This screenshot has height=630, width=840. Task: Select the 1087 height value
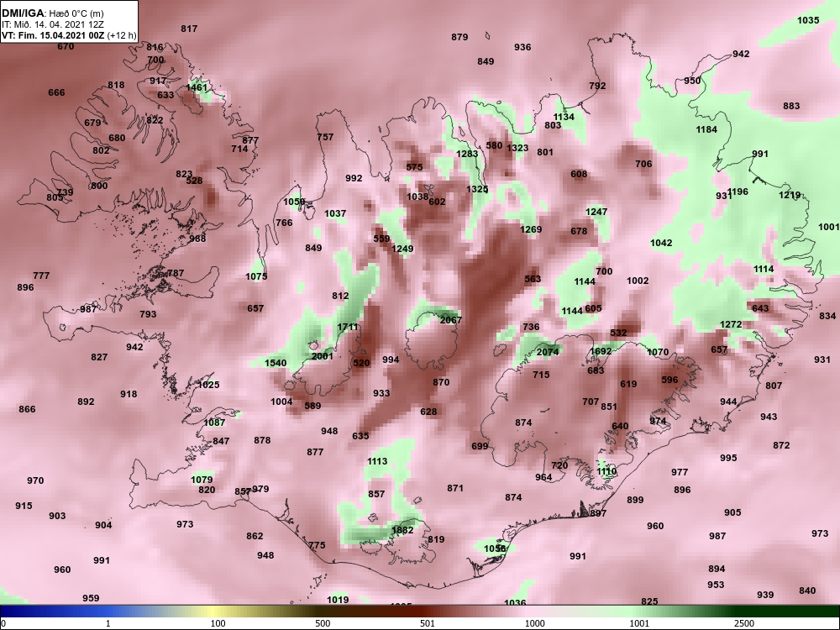click(214, 423)
